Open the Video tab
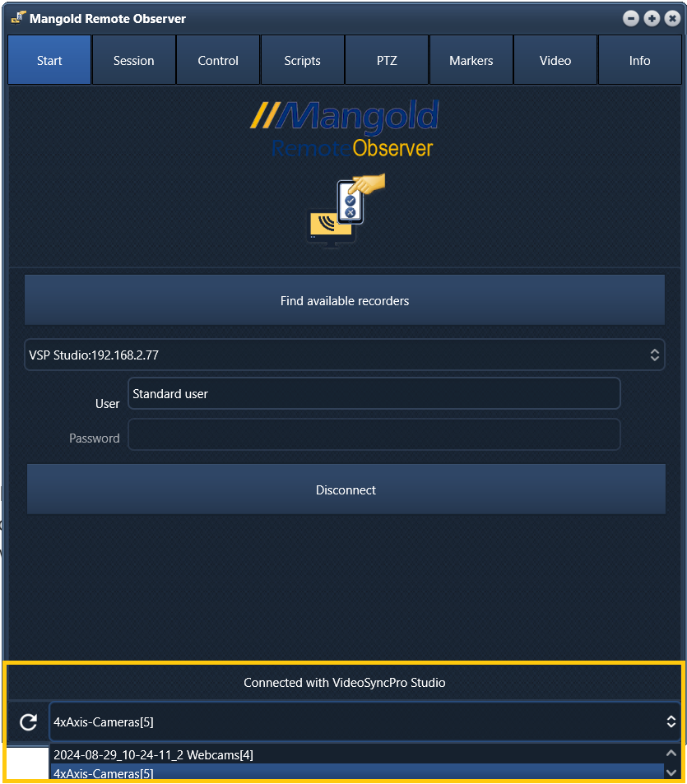Viewport: 687px width, 784px height. coord(555,60)
